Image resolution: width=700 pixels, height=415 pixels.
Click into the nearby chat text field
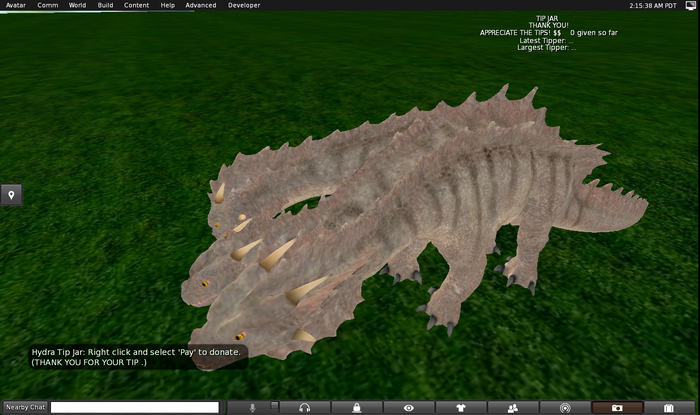pyautogui.click(x=134, y=407)
